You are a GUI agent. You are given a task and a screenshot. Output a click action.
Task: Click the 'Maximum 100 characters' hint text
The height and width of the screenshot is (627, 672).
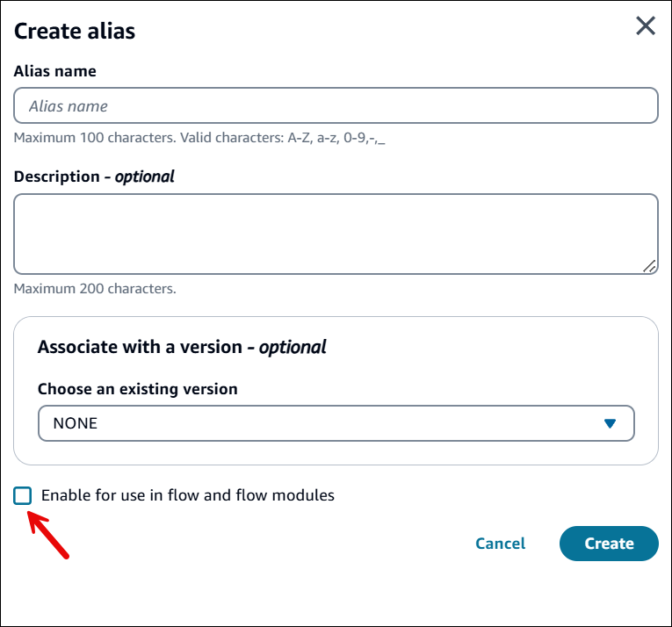(x=199, y=138)
